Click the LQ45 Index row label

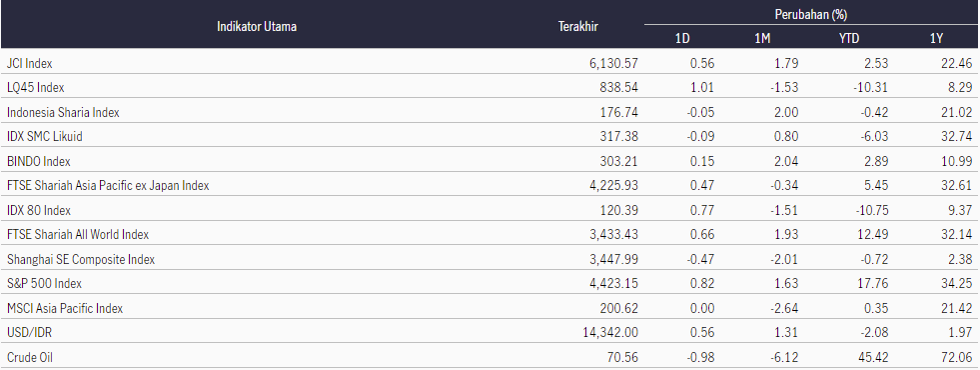click(36, 88)
